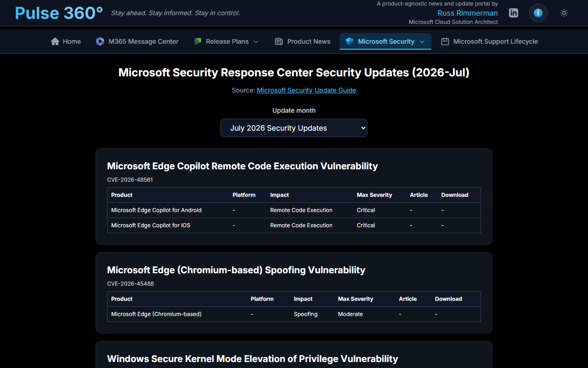
Task: Click the Microsoft Security shield icon
Action: 350,41
